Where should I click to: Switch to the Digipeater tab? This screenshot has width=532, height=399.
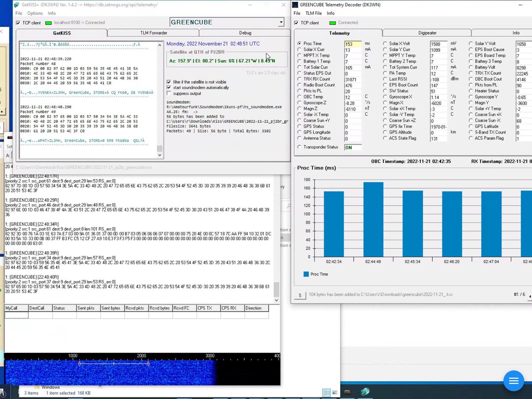[x=427, y=33]
